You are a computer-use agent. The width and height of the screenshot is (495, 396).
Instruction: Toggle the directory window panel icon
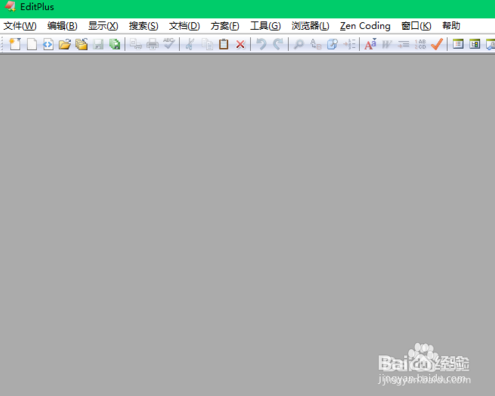coord(458,44)
